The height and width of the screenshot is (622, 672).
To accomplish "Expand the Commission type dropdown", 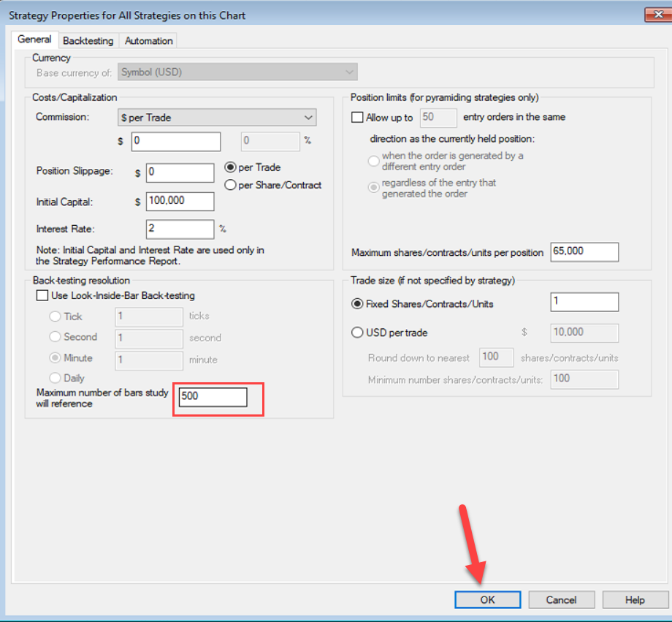I will pos(217,118).
